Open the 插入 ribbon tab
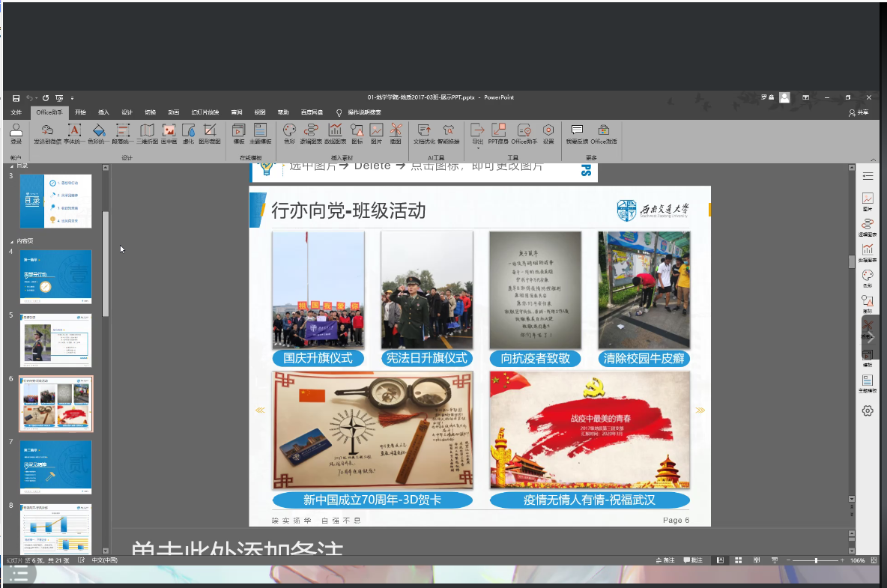Image resolution: width=887 pixels, height=588 pixels. [103, 112]
